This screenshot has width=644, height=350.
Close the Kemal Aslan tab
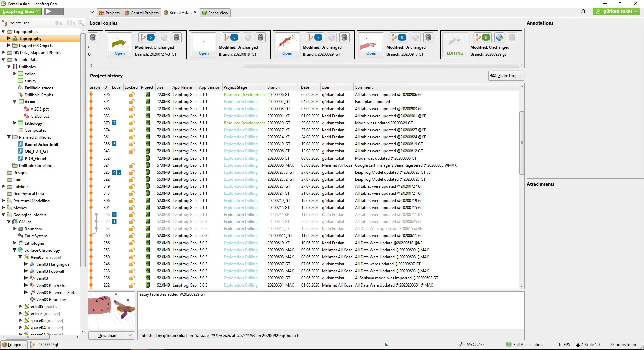coord(195,12)
